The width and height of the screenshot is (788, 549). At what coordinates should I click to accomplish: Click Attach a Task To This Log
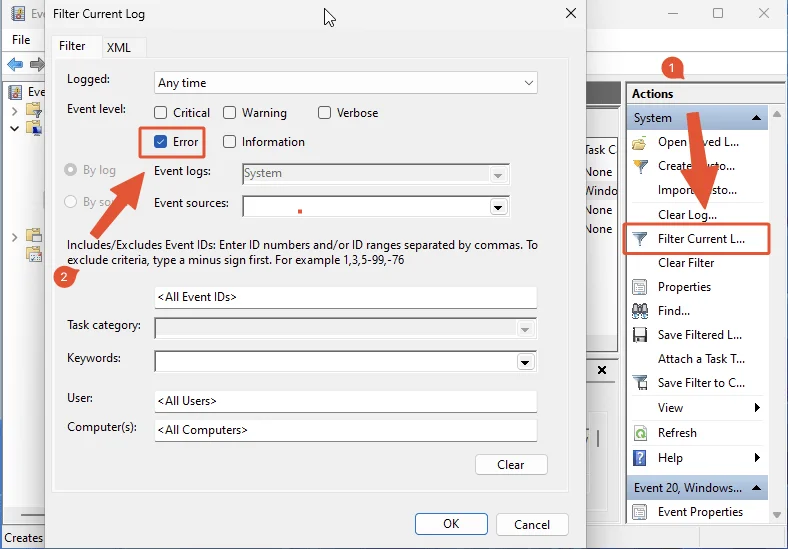701,359
